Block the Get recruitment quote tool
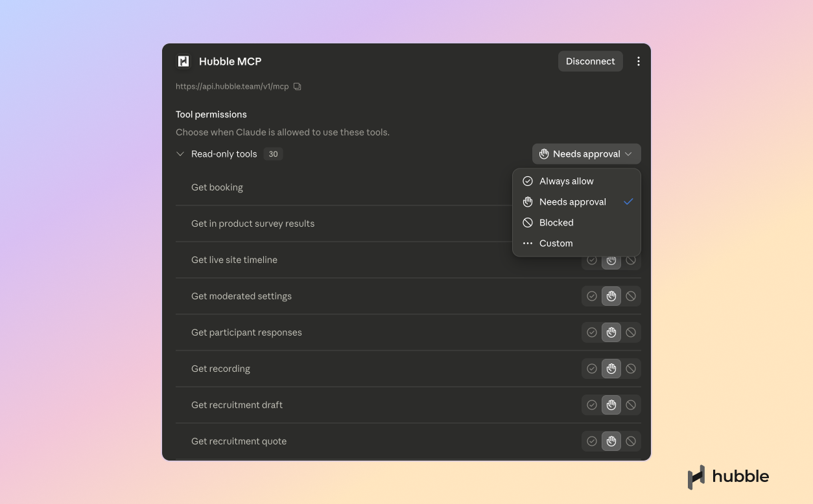The image size is (813, 504). coord(631,441)
